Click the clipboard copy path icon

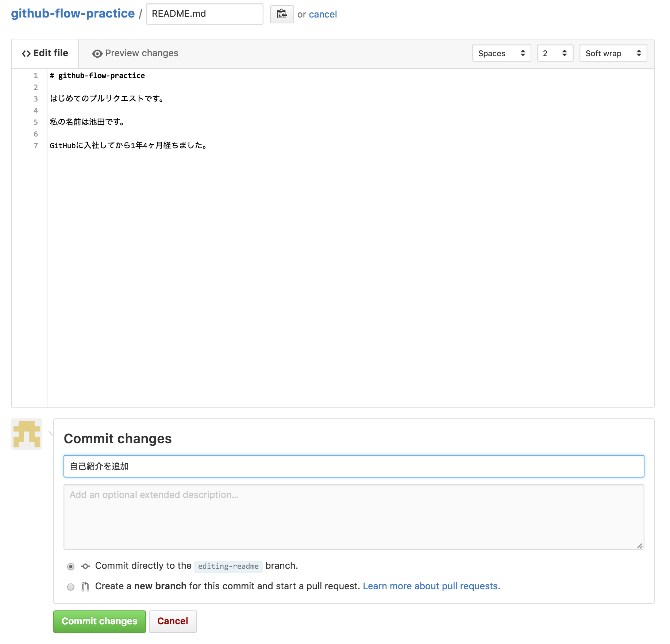point(282,14)
